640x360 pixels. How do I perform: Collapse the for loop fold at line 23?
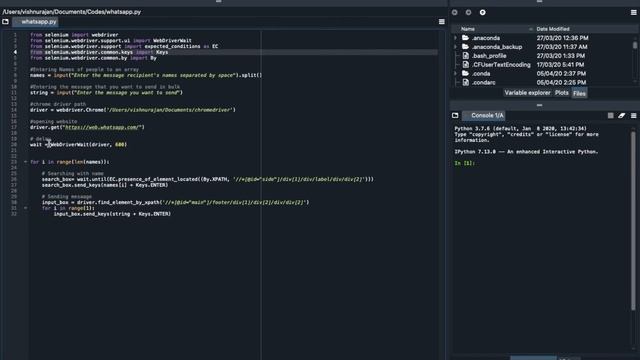click(25, 162)
